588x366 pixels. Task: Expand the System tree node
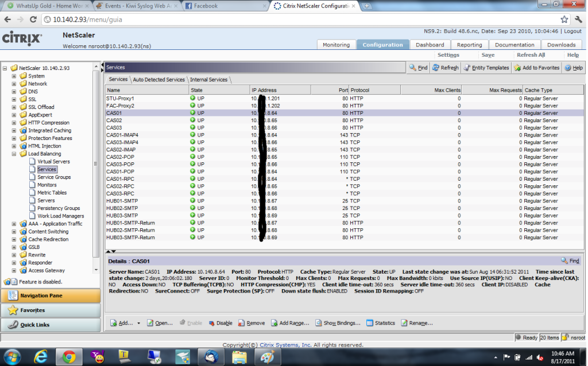14,76
